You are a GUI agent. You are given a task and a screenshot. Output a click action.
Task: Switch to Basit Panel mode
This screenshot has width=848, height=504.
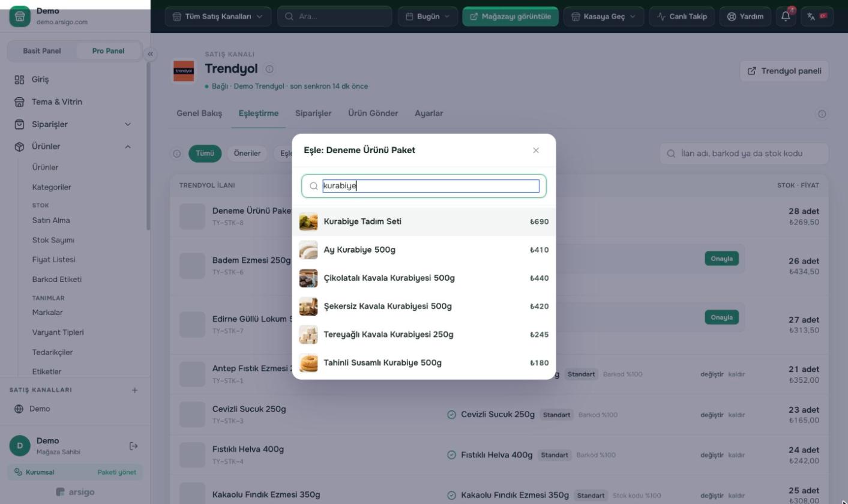(42, 51)
